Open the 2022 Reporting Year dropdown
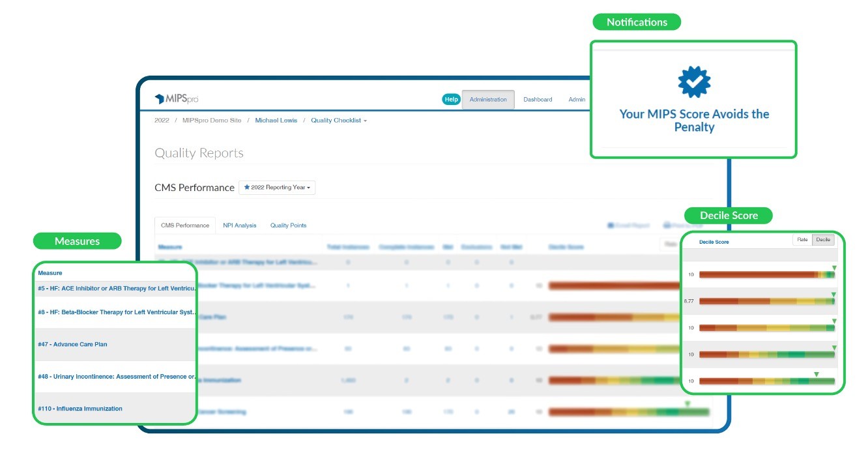Viewport: 868px width, 451px height. pos(277,187)
